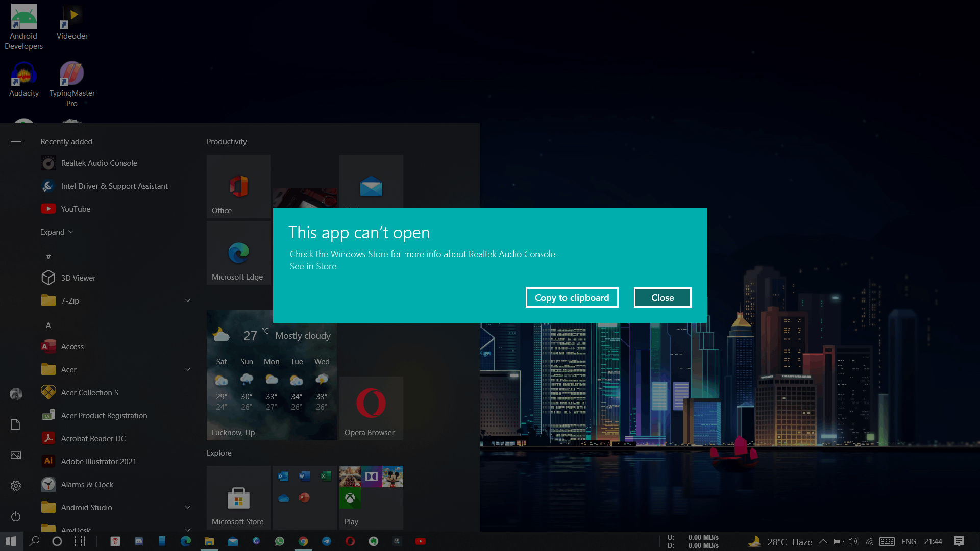Open File Explorer from the taskbar
This screenshot has width=980, height=551.
pos(209,541)
